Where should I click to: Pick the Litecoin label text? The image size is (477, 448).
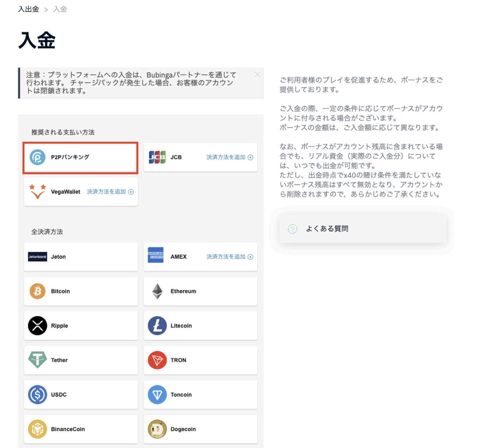pos(181,326)
